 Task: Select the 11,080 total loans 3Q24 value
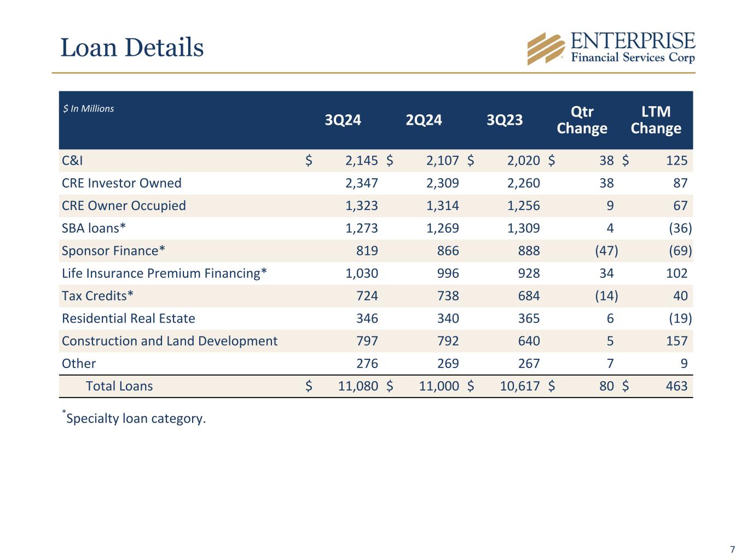(x=358, y=386)
